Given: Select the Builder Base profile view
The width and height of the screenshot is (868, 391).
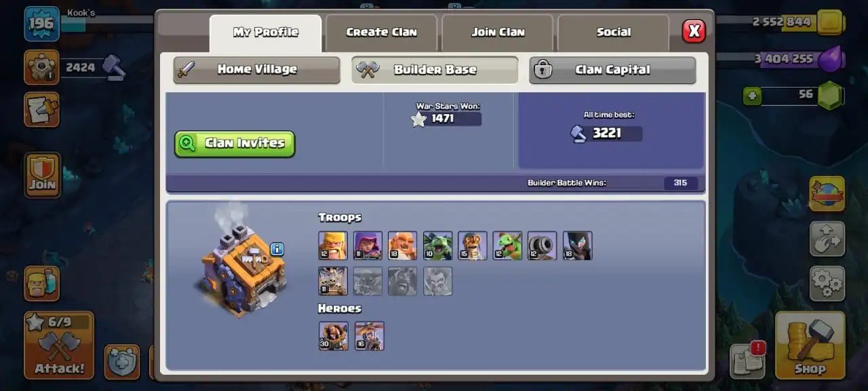Looking at the screenshot, I should pyautogui.click(x=435, y=69).
